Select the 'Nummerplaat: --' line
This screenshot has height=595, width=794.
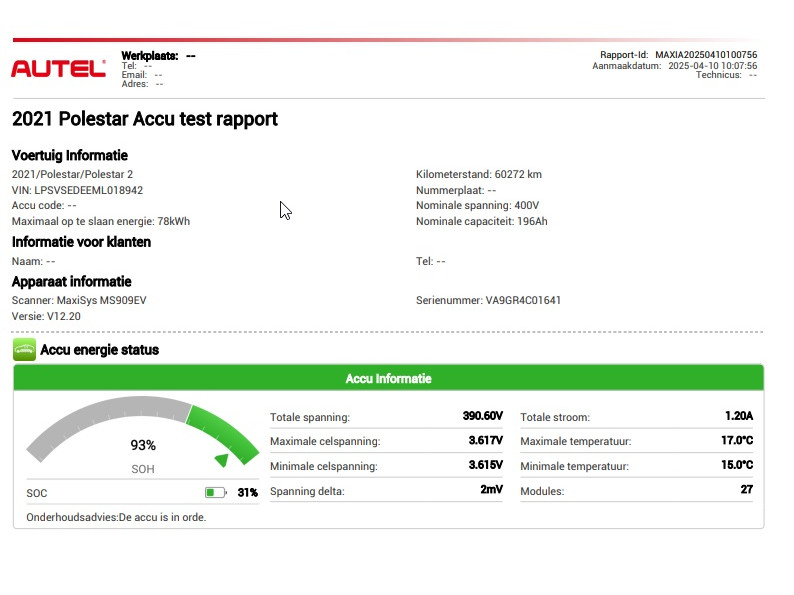click(x=456, y=190)
